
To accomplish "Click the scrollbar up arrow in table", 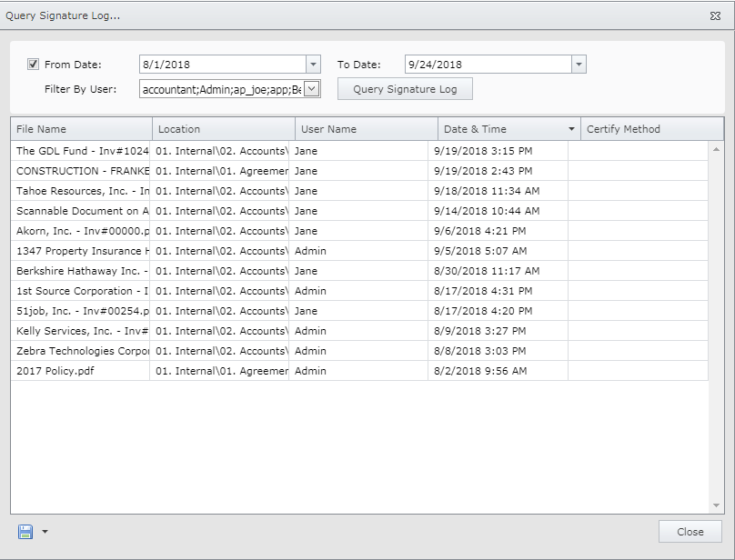I will 717,149.
